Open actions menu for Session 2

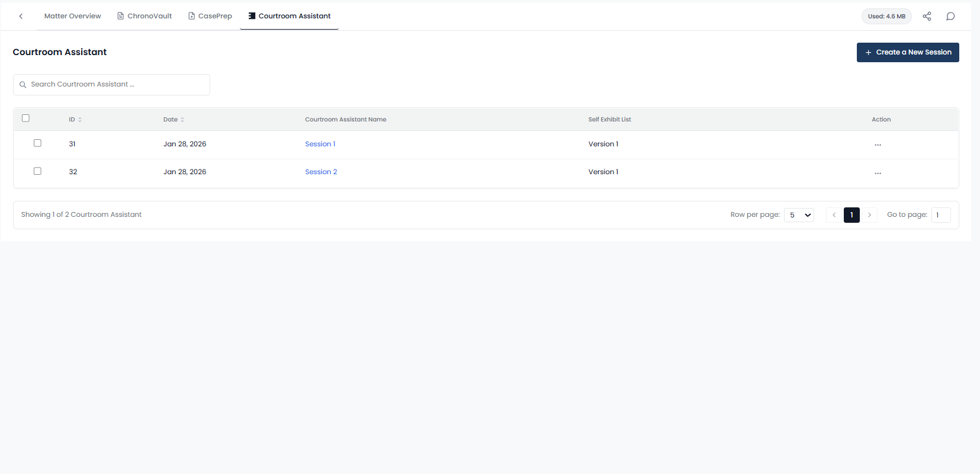click(878, 173)
